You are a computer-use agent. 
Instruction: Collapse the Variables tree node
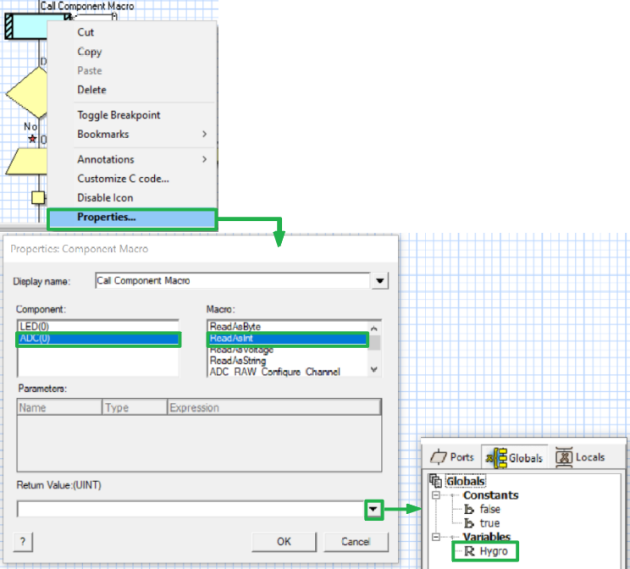click(x=435, y=537)
